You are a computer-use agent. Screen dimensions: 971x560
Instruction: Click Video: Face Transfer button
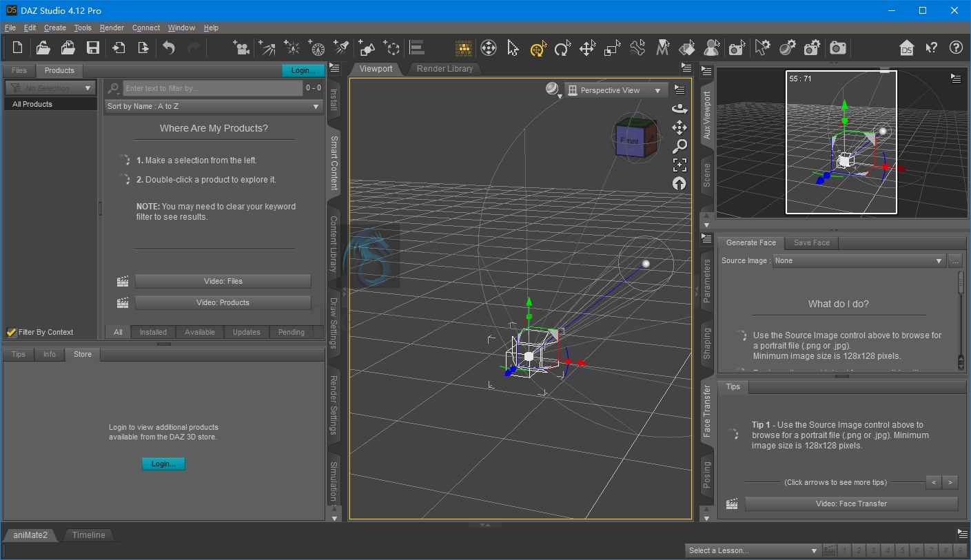coord(851,504)
